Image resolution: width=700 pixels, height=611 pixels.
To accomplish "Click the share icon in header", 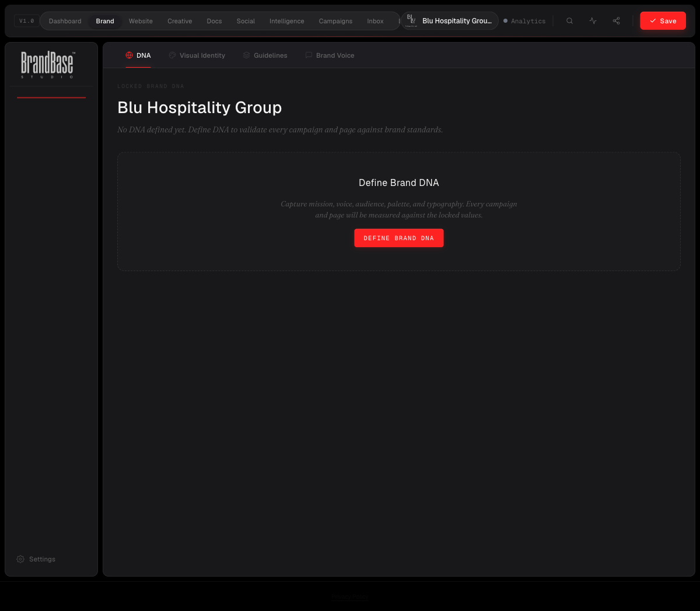I will click(616, 21).
